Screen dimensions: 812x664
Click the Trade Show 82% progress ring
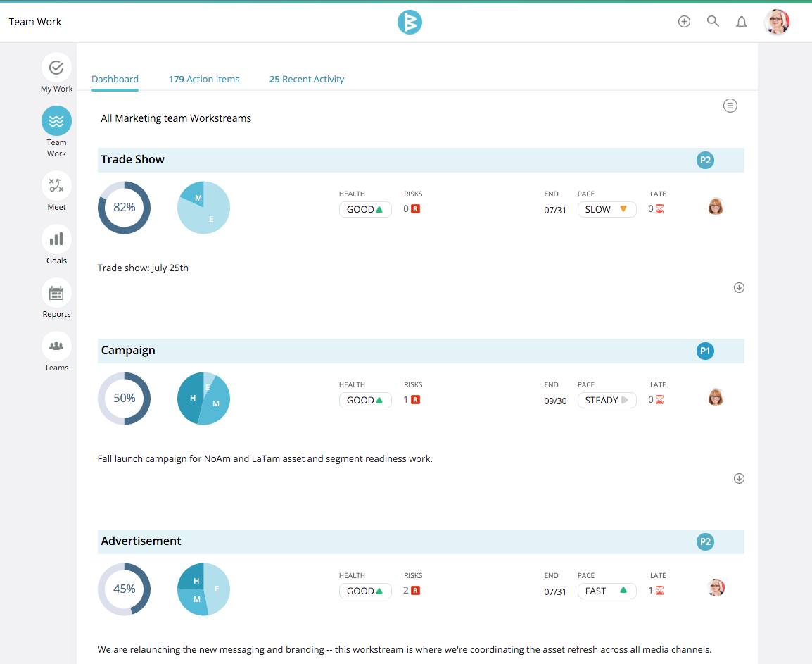(124, 207)
